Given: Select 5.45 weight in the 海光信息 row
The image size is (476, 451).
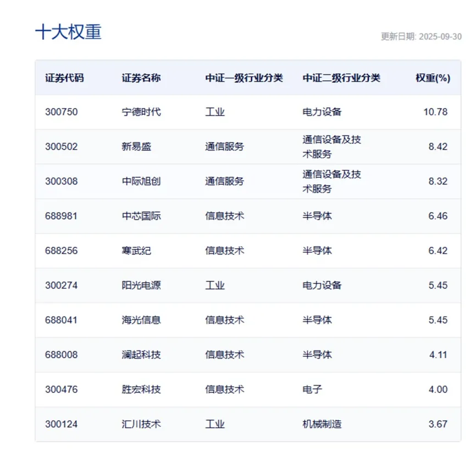Looking at the screenshot, I should tap(438, 320).
